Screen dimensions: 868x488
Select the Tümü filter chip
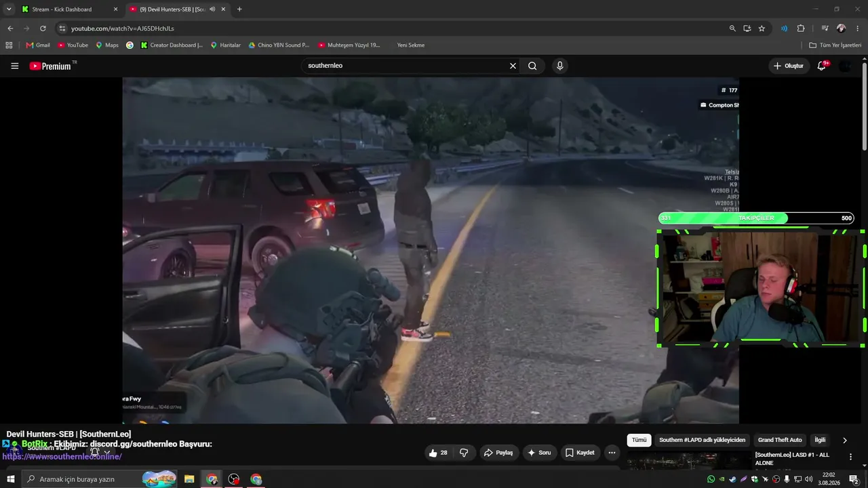pos(639,440)
